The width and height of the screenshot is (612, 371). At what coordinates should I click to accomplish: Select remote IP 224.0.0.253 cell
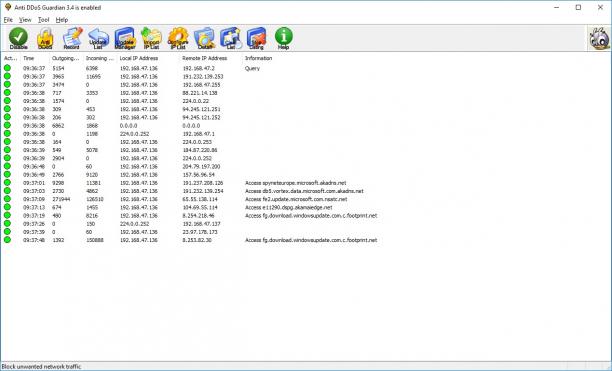[197, 142]
